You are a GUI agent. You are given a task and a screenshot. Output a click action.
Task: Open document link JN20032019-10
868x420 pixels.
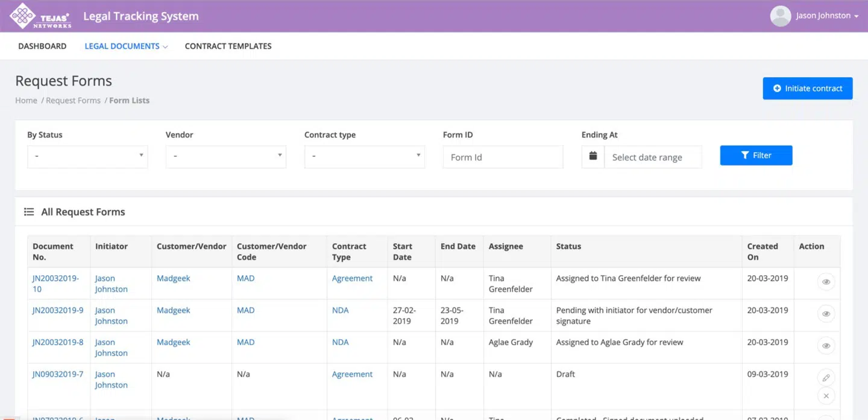(x=55, y=284)
